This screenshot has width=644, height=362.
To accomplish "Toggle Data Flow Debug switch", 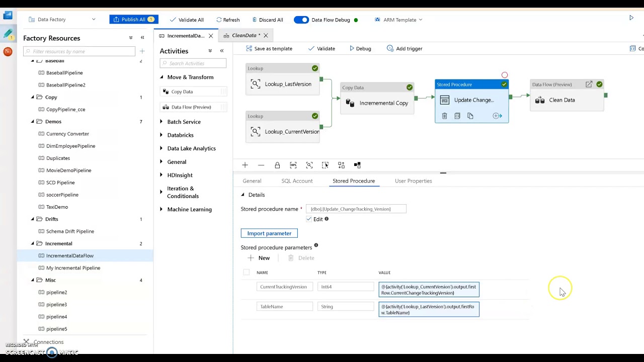I will pyautogui.click(x=301, y=20).
